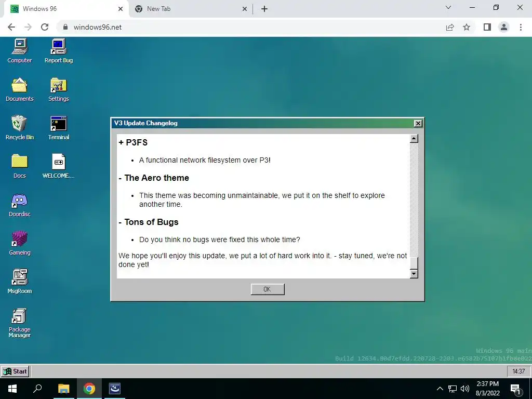Share this page from address bar
The width and height of the screenshot is (532, 399).
[x=450, y=27]
